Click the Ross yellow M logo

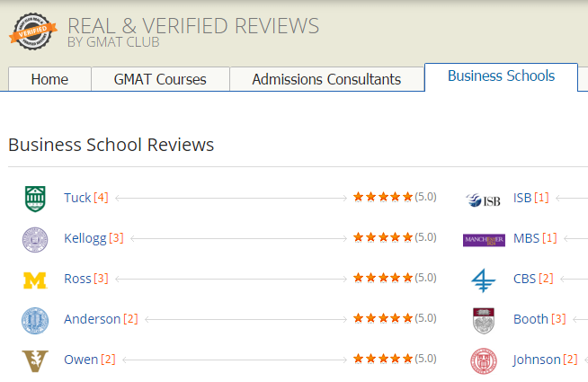[x=34, y=280]
